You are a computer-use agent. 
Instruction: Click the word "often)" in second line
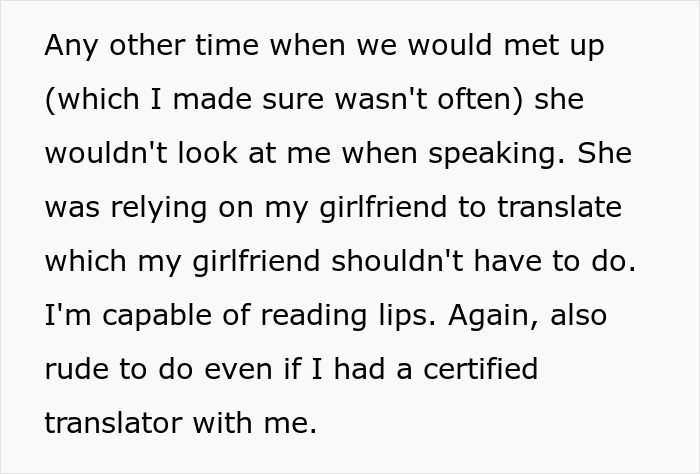(x=479, y=101)
